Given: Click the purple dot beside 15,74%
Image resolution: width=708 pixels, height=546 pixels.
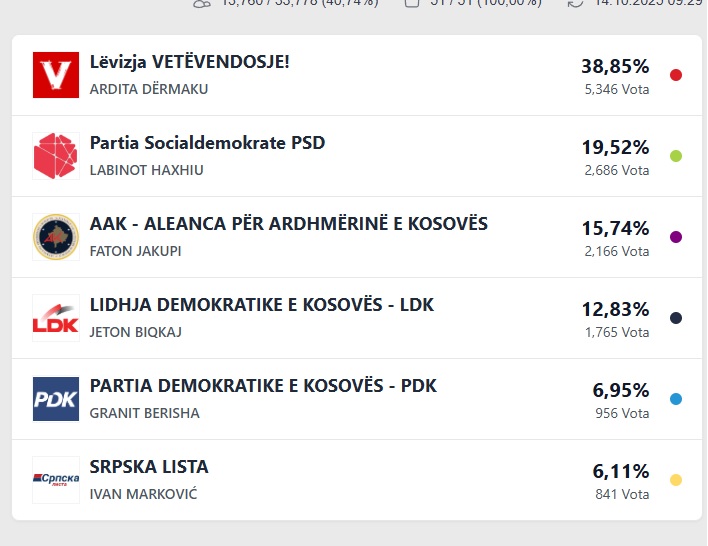Looking at the screenshot, I should [676, 237].
